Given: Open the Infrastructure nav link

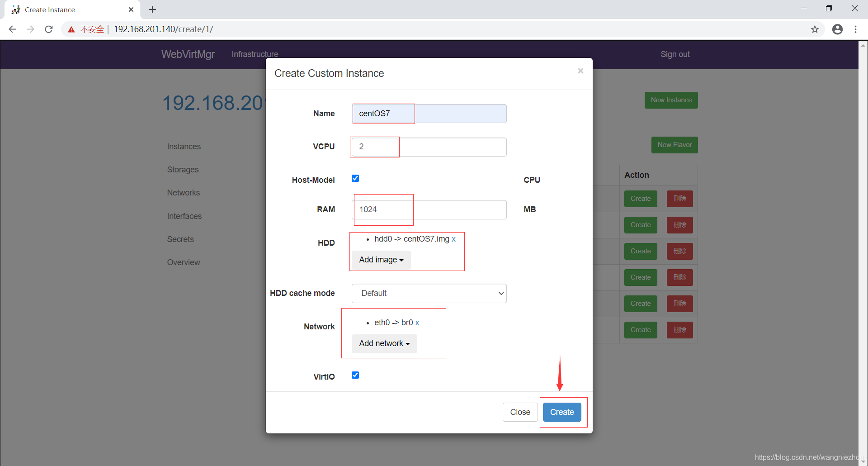Looking at the screenshot, I should tap(255, 54).
